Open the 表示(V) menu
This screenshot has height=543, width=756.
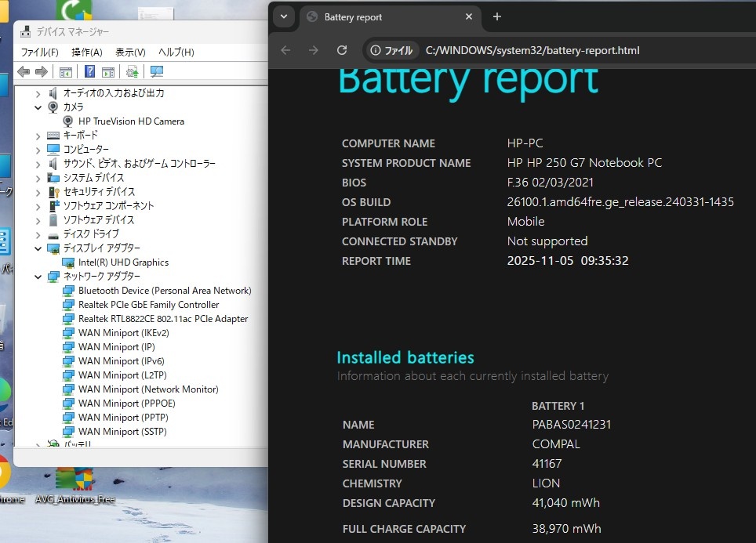[x=130, y=52]
